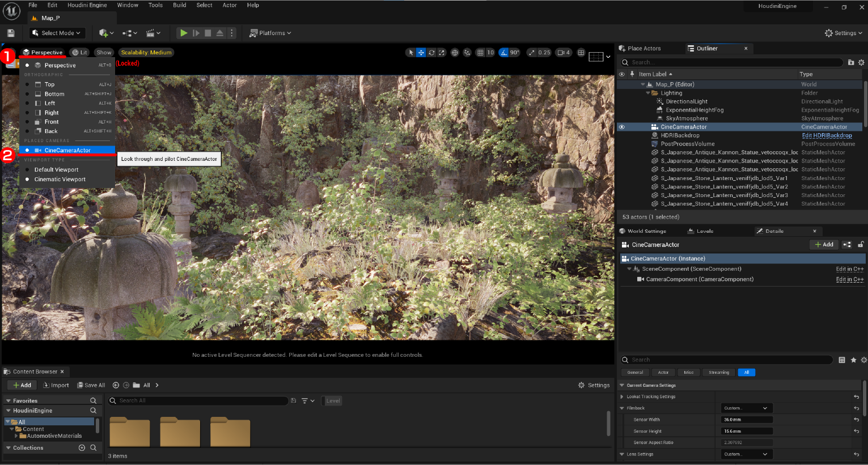868x465 pixels.
Task: Click the Sensor Width value field
Action: 746,419
